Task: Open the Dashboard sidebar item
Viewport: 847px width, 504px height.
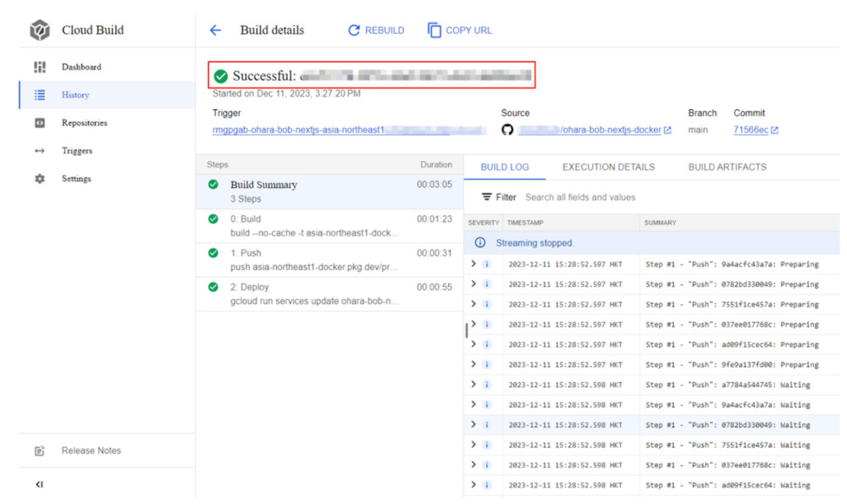Action: tap(80, 67)
